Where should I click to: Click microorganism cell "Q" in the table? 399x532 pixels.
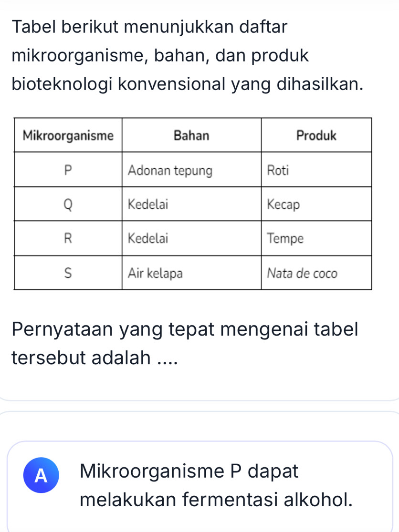[68, 205]
